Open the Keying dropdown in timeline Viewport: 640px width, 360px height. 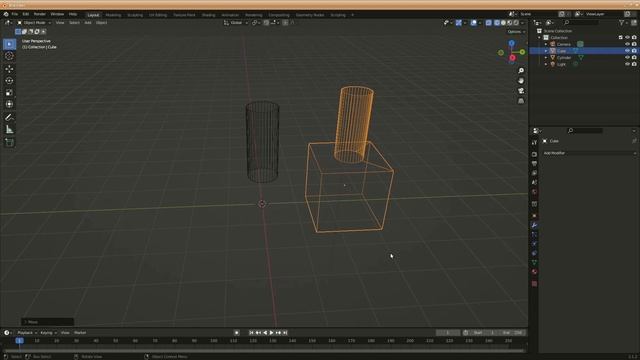pyautogui.click(x=48, y=333)
